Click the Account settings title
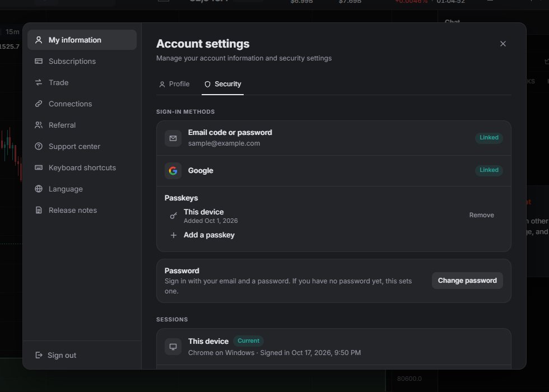Image resolution: width=549 pixels, height=392 pixels. (203, 44)
